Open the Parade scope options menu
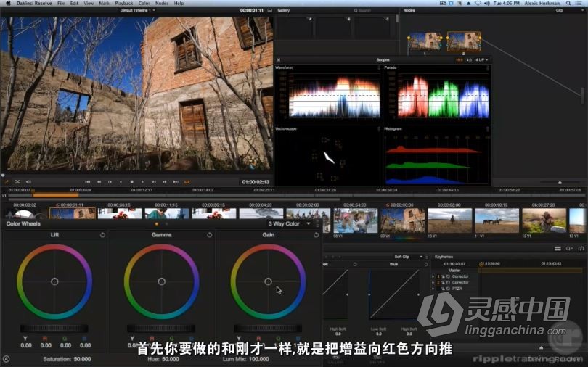 click(488, 67)
